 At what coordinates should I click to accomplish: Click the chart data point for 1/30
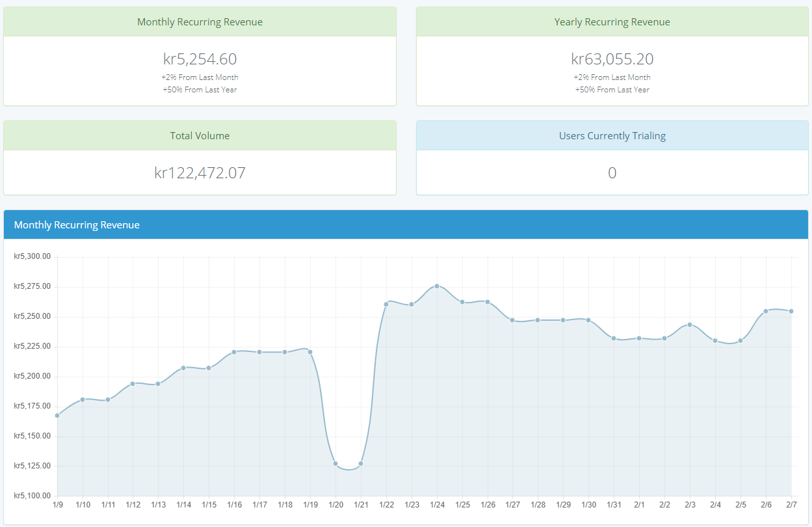(588, 320)
